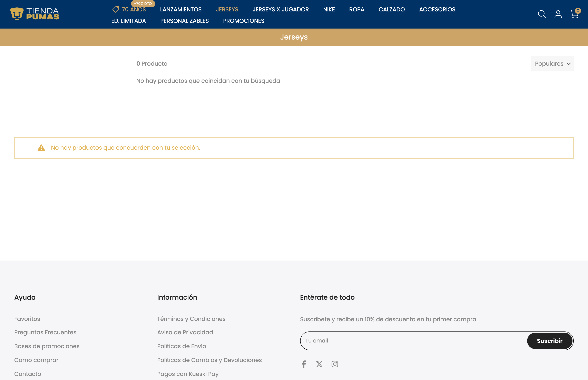Visit the X social media icon
Image resolution: width=588 pixels, height=380 pixels.
pyautogui.click(x=319, y=364)
